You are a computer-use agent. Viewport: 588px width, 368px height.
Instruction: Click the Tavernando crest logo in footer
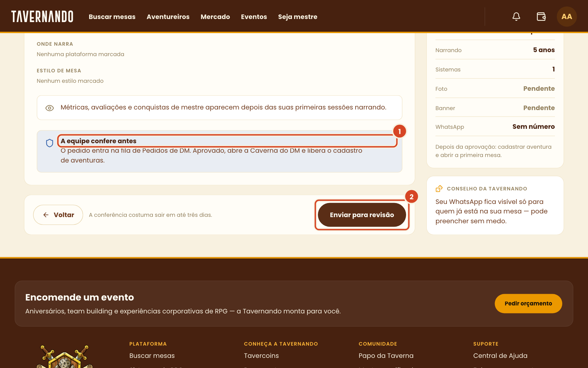[64, 357]
